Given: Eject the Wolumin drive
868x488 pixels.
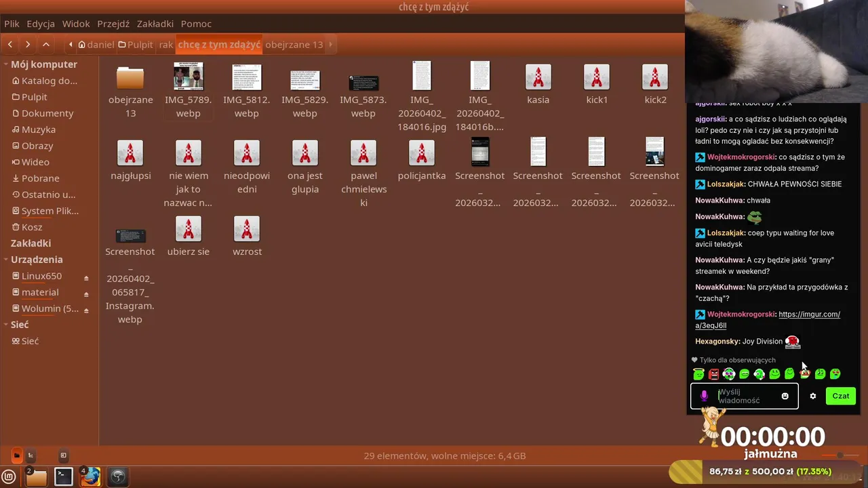Looking at the screenshot, I should coord(86,310).
